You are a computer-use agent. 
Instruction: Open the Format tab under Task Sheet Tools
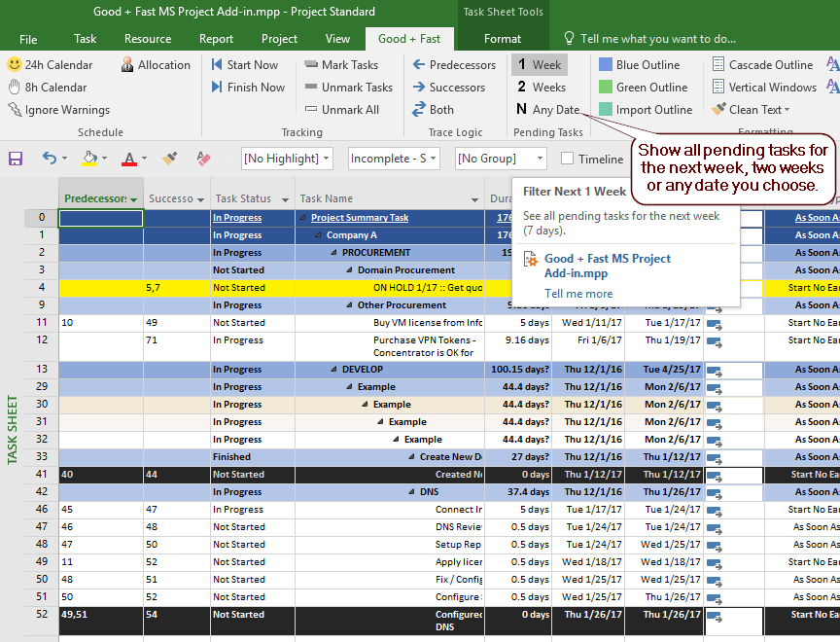(x=504, y=39)
